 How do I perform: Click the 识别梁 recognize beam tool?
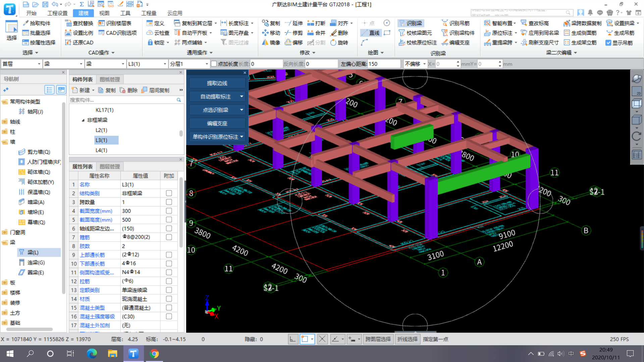coord(411,23)
